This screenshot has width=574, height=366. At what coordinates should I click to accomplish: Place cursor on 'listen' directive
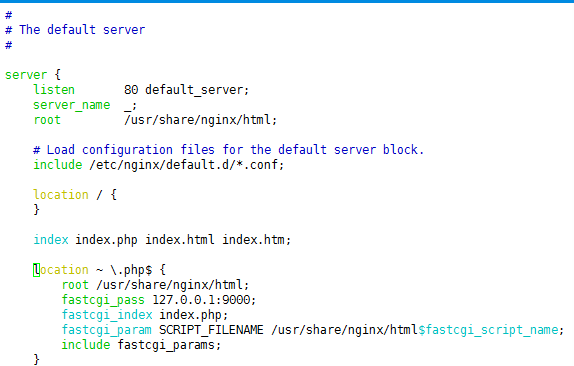coord(54,90)
